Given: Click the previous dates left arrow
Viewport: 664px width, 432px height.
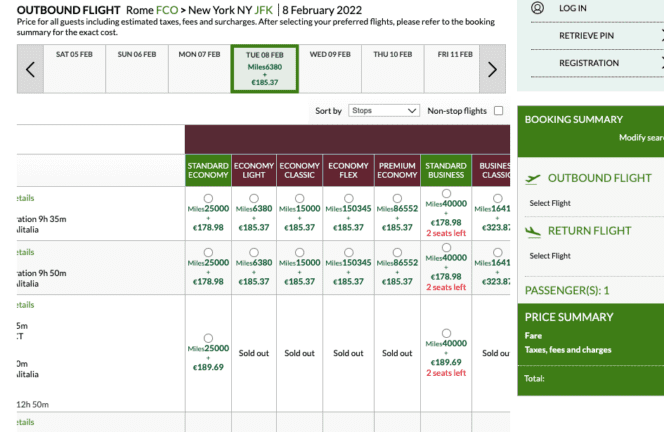Looking at the screenshot, I should [x=30, y=69].
